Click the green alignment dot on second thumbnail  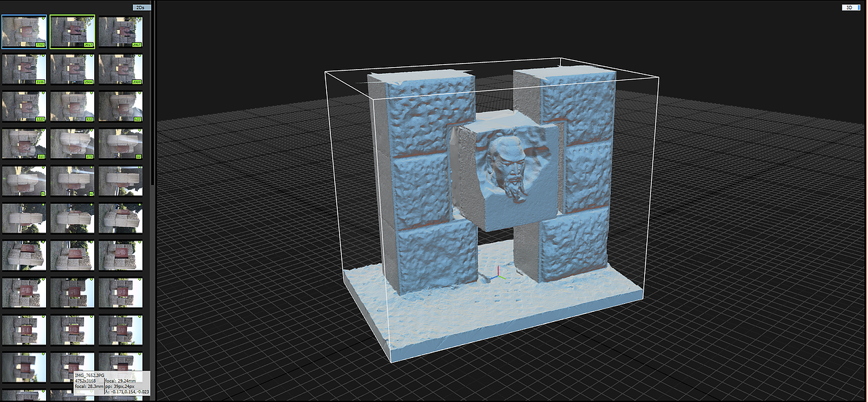(x=92, y=18)
